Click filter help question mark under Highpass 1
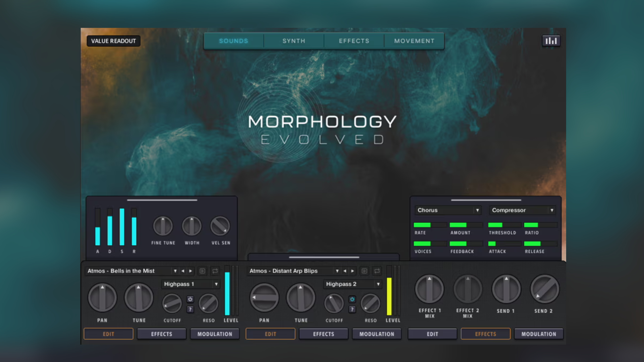 tap(190, 309)
